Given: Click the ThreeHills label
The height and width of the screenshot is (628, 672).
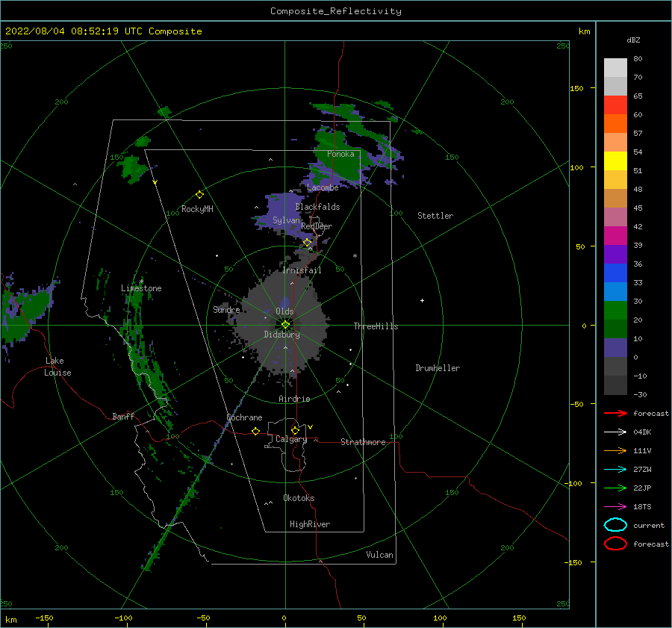Looking at the screenshot, I should click(376, 326).
